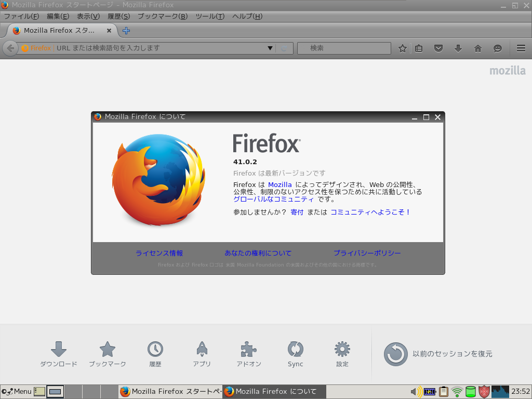Open 履歴(S) menu
The width and height of the screenshot is (532, 399).
point(119,16)
